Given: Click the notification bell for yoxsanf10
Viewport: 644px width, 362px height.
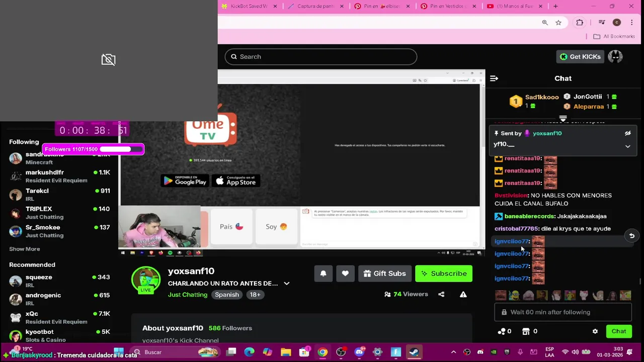Looking at the screenshot, I should (324, 274).
